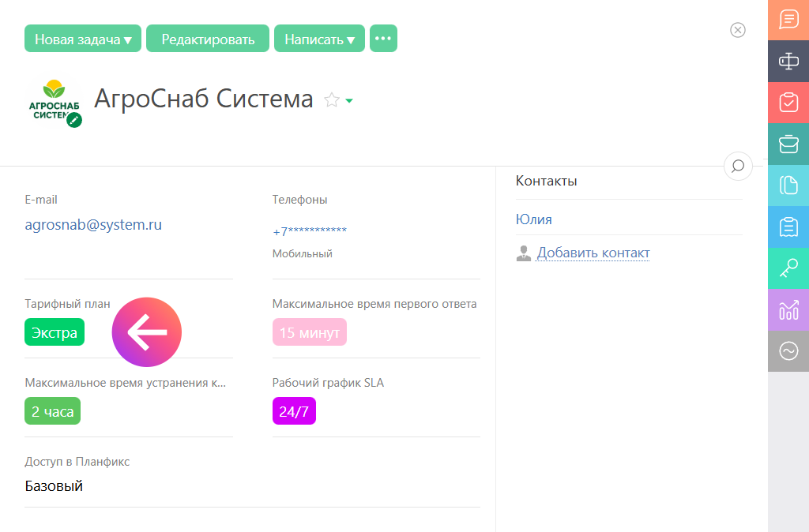Click the teal briefcase sidebar icon
Image resolution: width=809 pixels, height=532 pixels.
(788, 144)
